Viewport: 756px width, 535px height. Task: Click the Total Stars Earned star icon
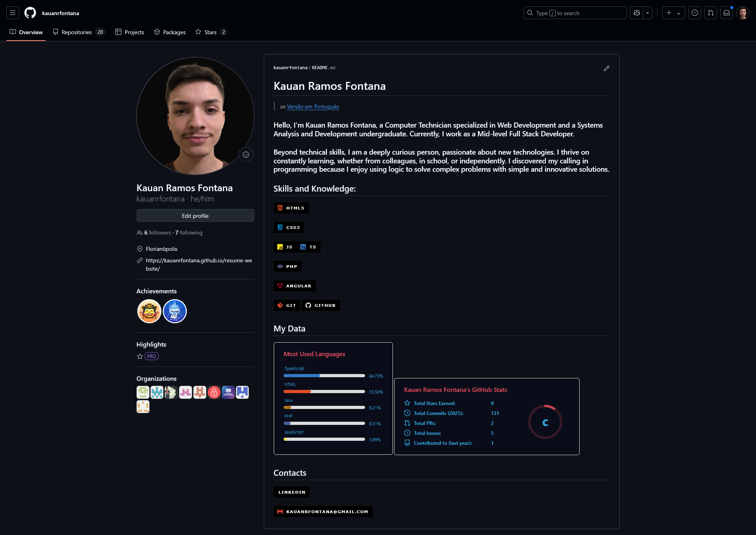(407, 403)
